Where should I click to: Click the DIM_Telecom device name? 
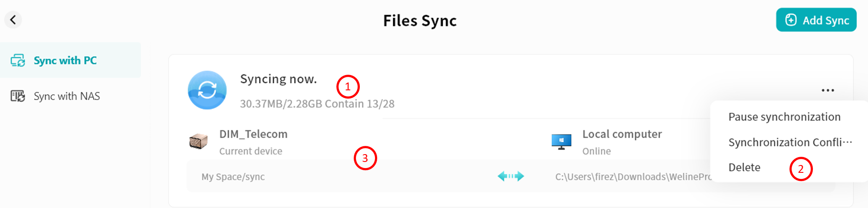[253, 134]
